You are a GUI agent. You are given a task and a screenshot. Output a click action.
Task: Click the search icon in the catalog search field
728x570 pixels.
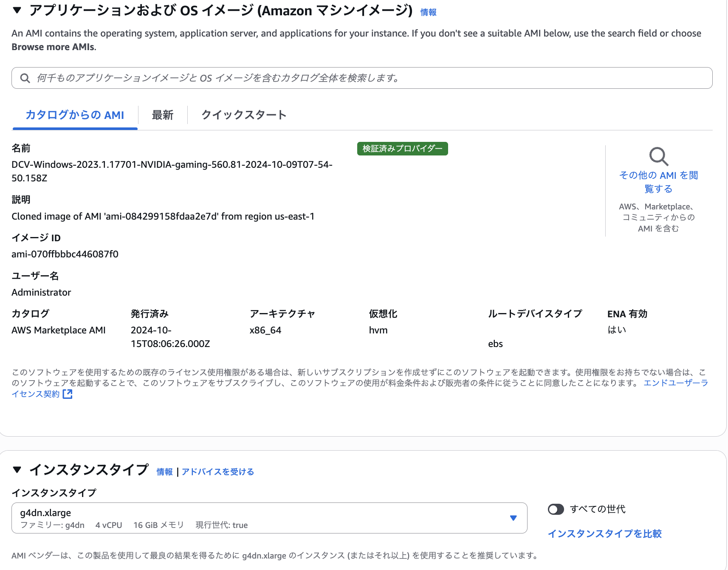click(x=25, y=78)
